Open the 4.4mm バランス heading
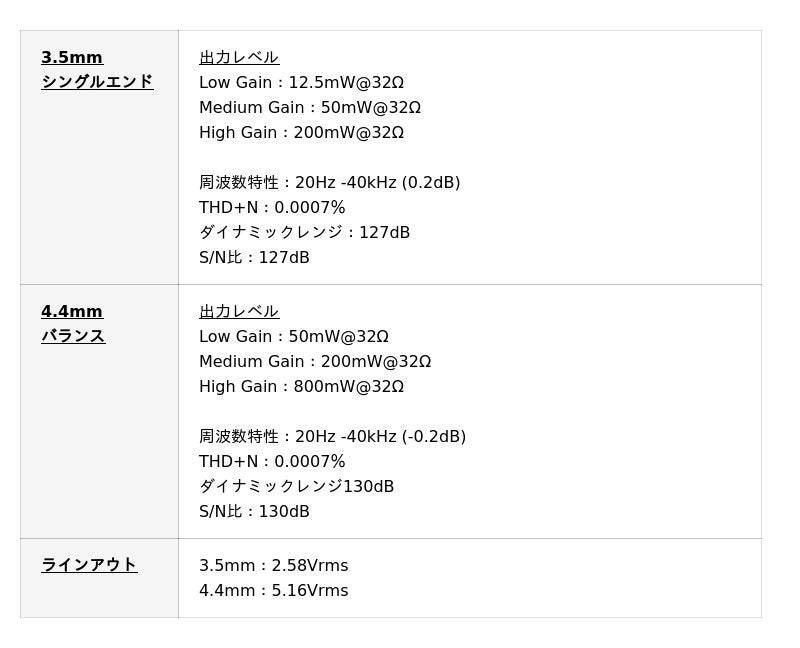Viewport: 800px width, 648px height. 73,324
